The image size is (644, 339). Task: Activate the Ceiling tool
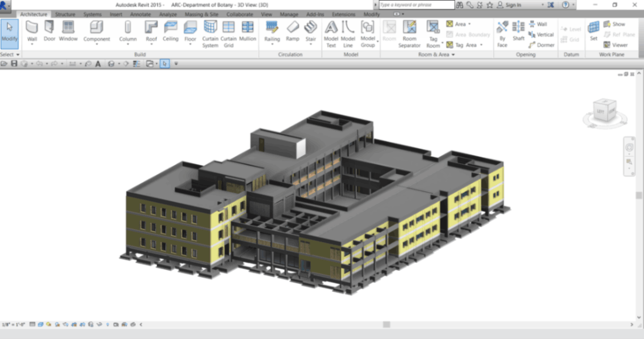170,32
